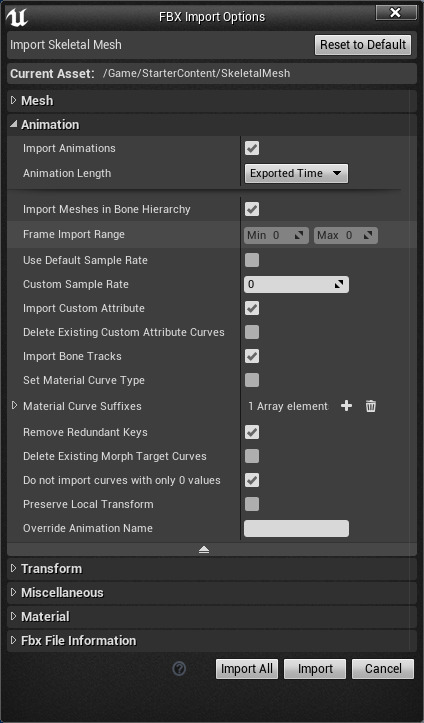
Task: Click the Cancel button
Action: 383,669
